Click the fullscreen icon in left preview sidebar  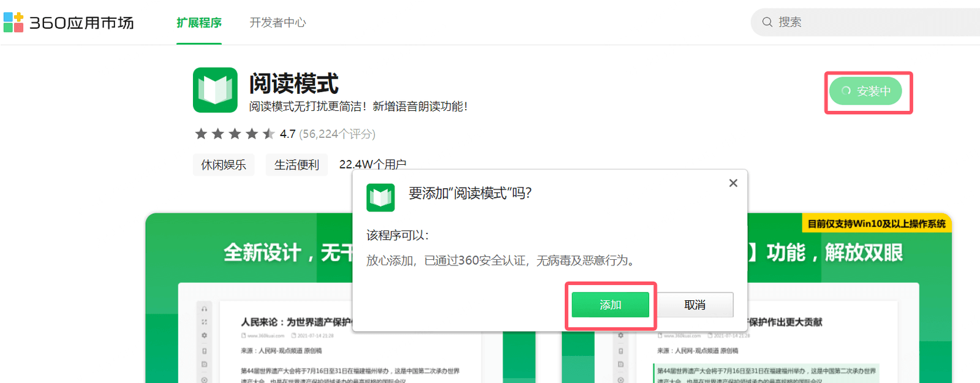(x=204, y=322)
